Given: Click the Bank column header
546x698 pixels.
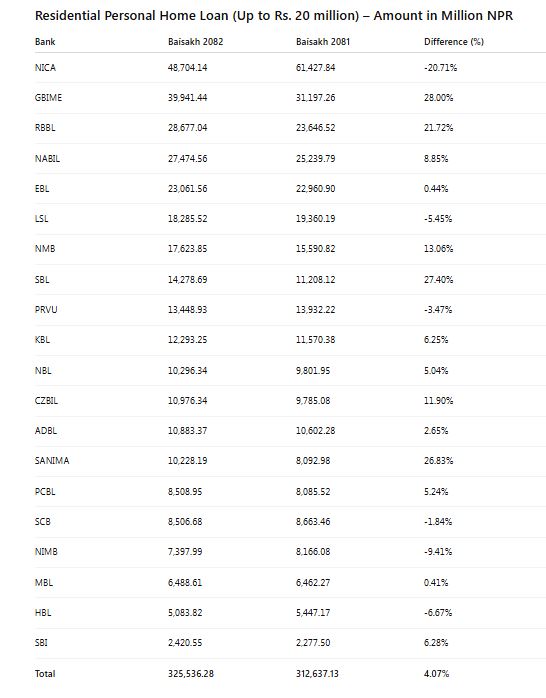Looking at the screenshot, I should pos(45,42).
